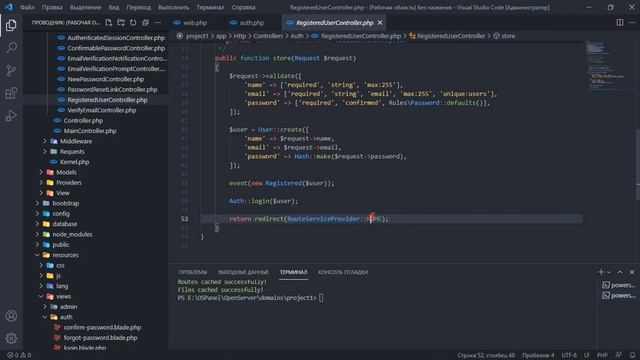Viewport: 640px width, 360px height.
Task: Click the Controllers breadcrumb segment
Action: [268, 36]
